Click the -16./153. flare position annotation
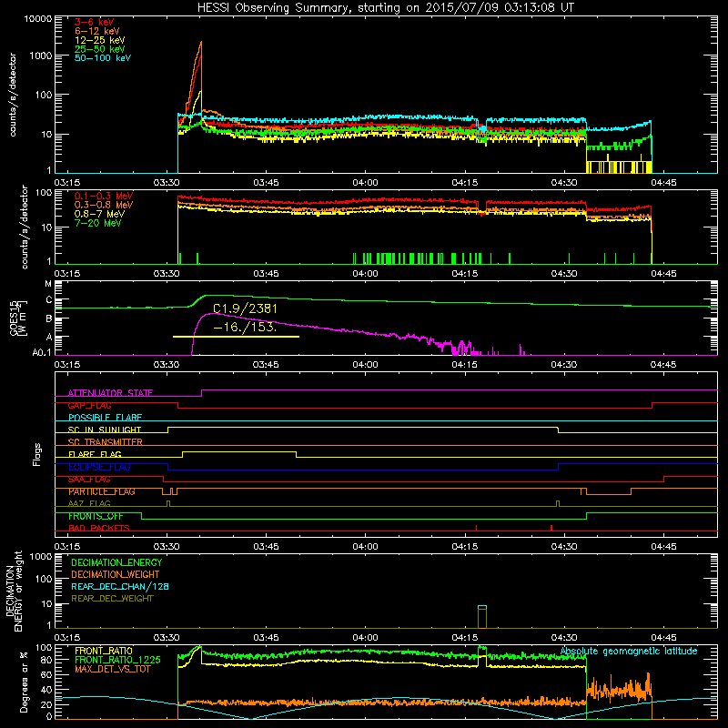The height and width of the screenshot is (728, 728). (x=245, y=327)
